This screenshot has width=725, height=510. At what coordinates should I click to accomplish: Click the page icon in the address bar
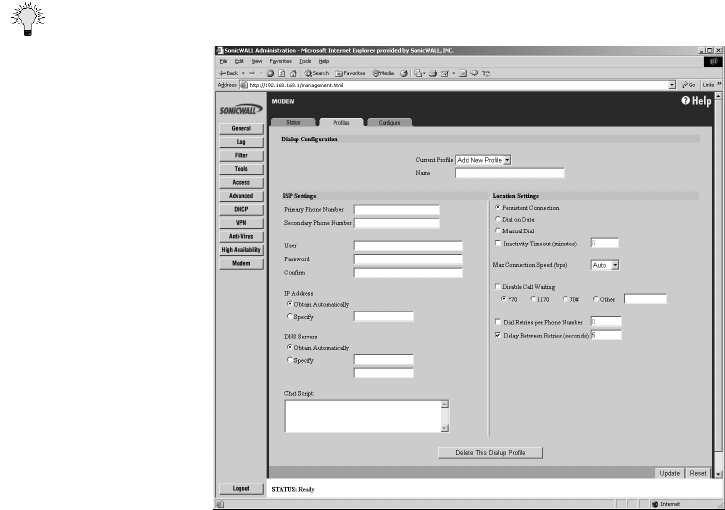pyautogui.click(x=244, y=85)
